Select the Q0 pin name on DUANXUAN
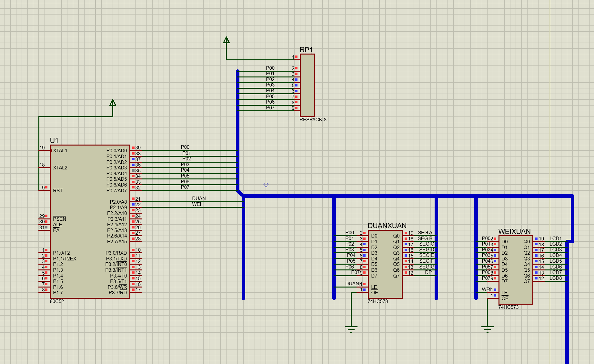The image size is (594, 364). [x=396, y=236]
